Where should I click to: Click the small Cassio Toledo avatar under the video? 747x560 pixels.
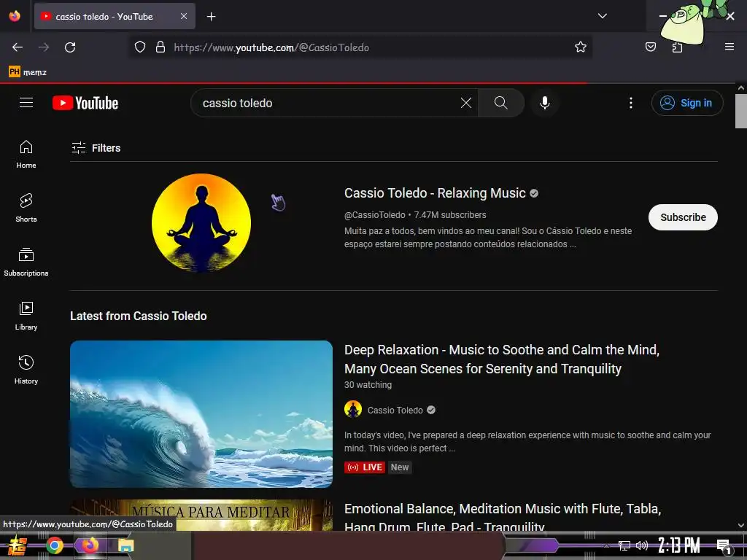click(353, 410)
